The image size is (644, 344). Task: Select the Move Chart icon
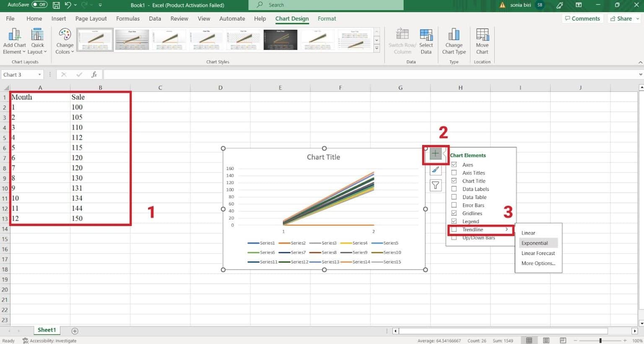(x=482, y=40)
